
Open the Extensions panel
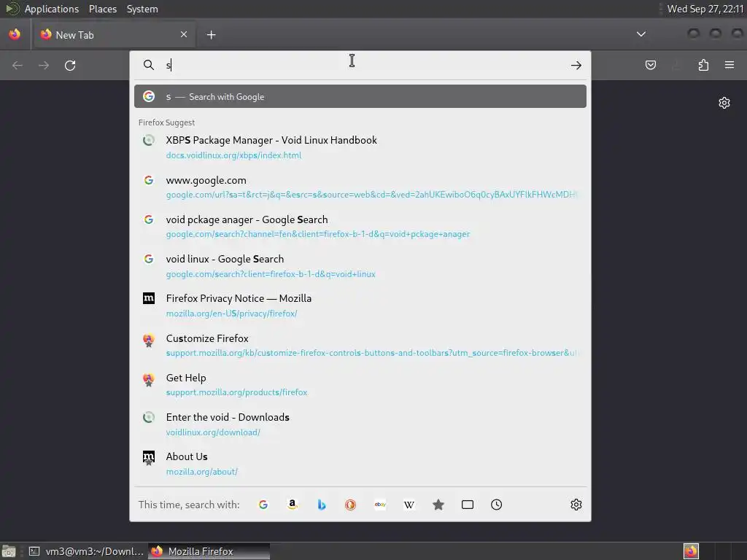tap(703, 65)
